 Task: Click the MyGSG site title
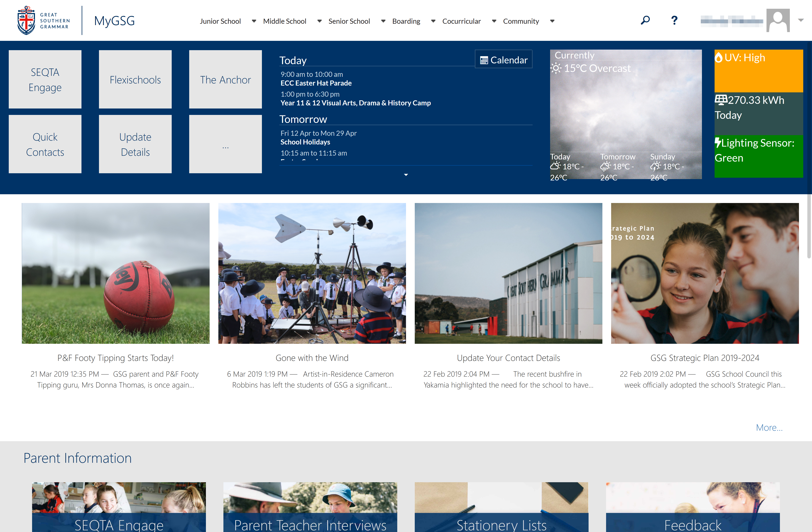(x=114, y=20)
